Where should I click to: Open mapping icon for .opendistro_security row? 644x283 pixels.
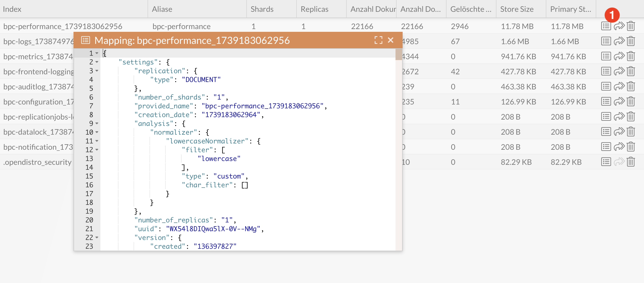[606, 162]
